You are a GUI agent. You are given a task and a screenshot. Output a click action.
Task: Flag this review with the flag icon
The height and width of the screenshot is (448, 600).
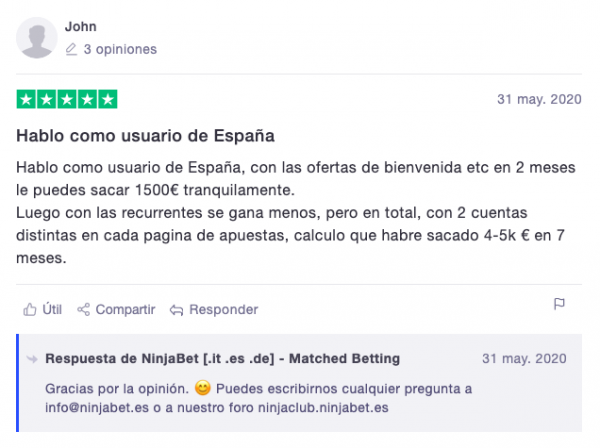click(x=559, y=304)
